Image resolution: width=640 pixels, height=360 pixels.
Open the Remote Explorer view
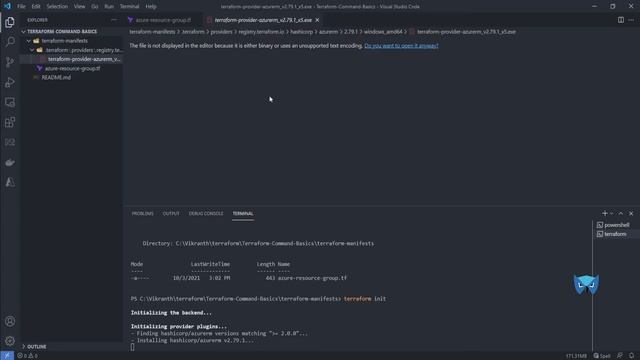tap(10, 102)
